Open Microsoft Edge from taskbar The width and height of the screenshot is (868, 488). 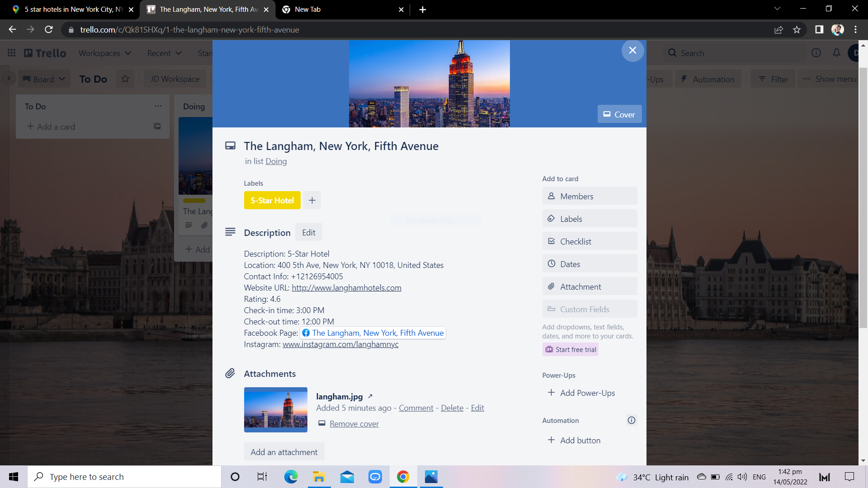tap(291, 477)
